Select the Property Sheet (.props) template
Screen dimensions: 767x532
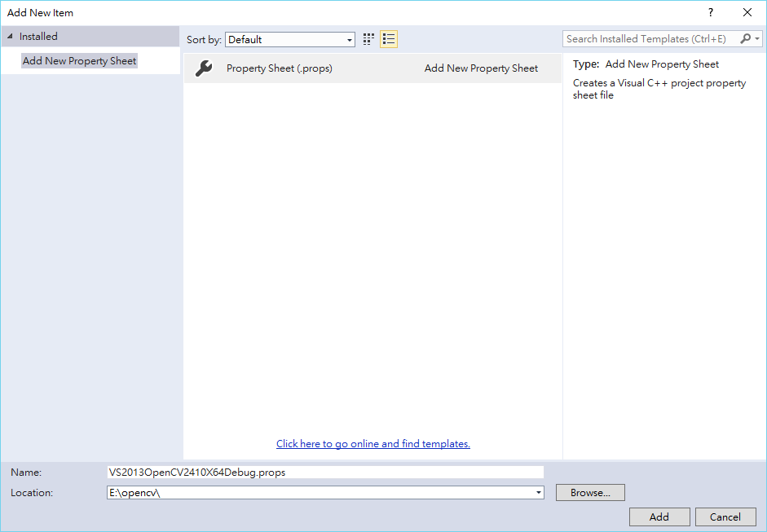tap(372, 68)
